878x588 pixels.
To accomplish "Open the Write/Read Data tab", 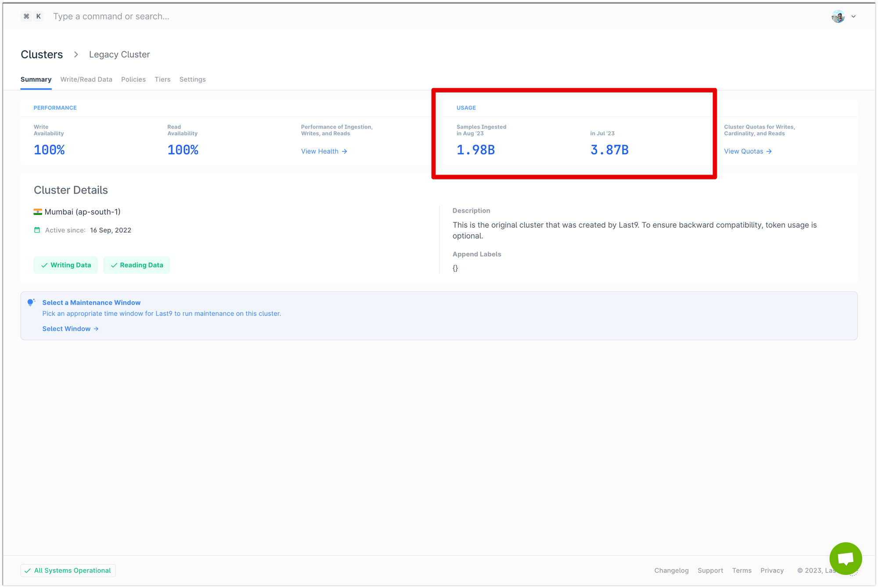I will point(86,79).
